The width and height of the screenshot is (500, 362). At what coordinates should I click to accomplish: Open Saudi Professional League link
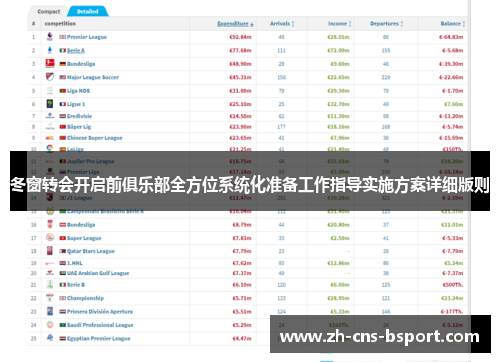[100, 325]
